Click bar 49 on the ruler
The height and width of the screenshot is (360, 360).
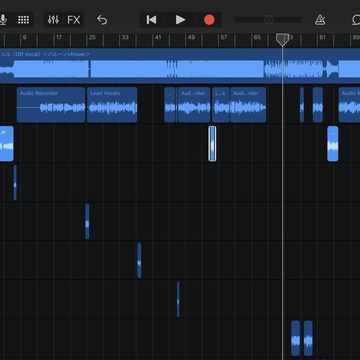[x=191, y=37]
